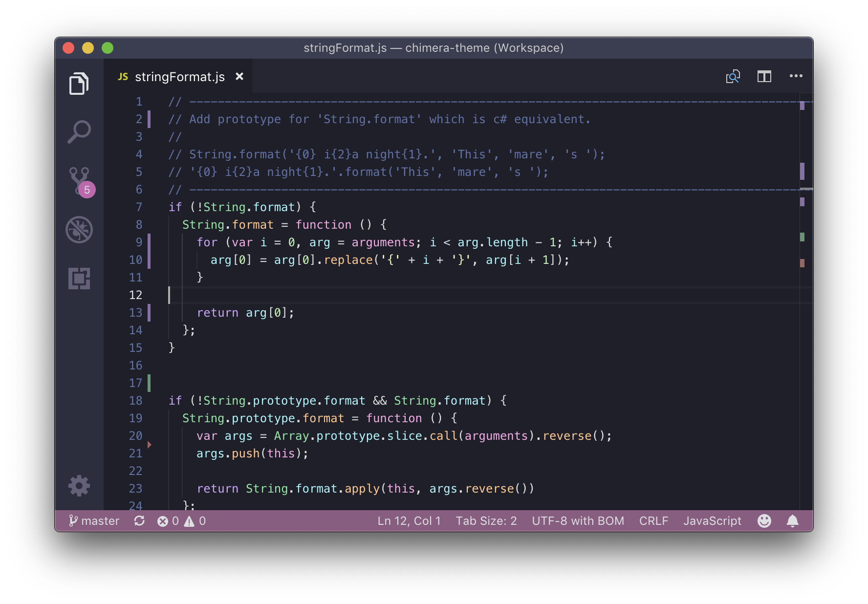Select JavaScript language mode
This screenshot has height=604, width=868.
(x=712, y=521)
